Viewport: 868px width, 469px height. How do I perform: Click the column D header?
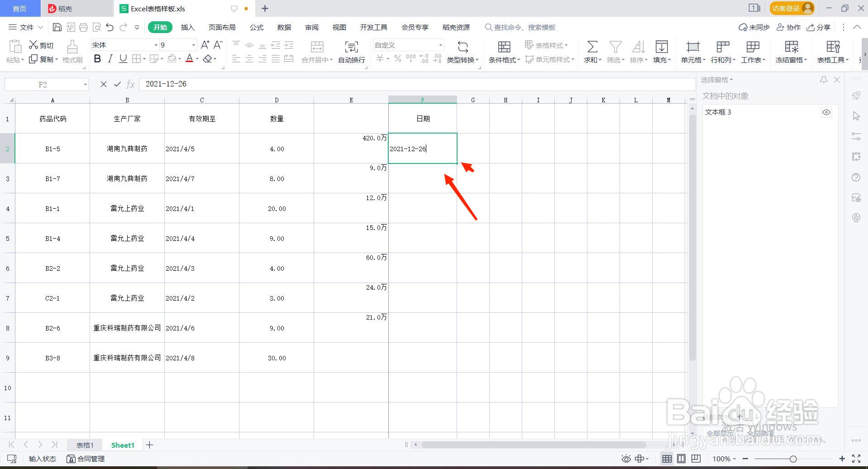277,100
